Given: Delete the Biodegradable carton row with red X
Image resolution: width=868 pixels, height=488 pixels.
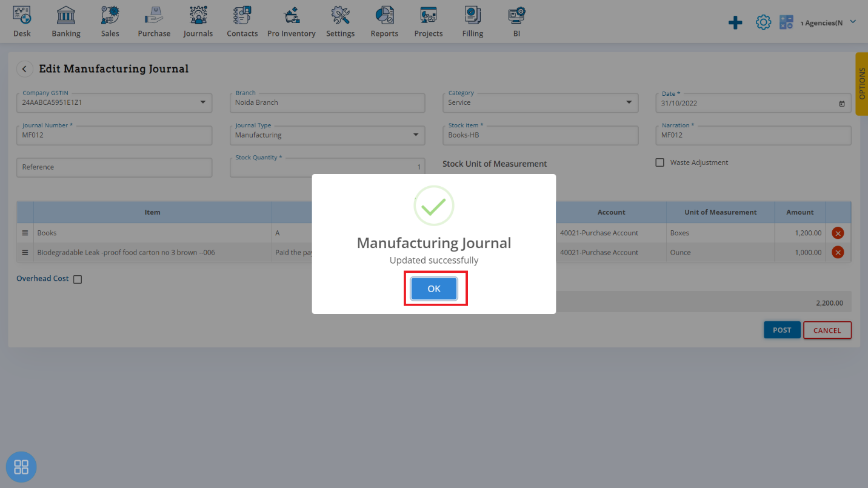Looking at the screenshot, I should pyautogui.click(x=838, y=252).
